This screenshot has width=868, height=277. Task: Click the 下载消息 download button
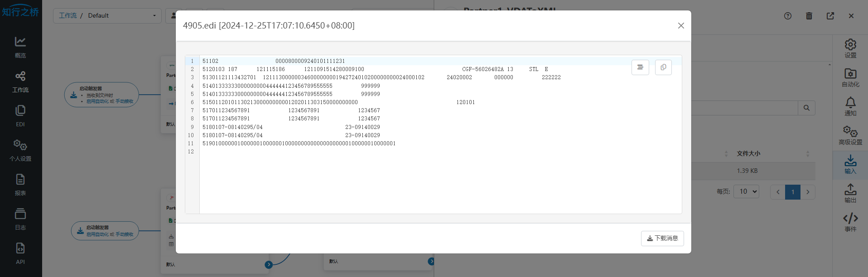coord(662,239)
